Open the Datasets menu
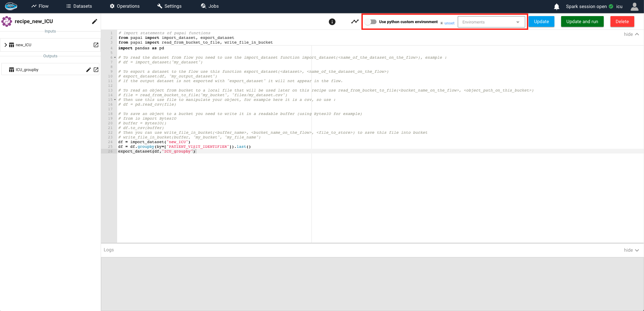This screenshot has height=311, width=644. tap(79, 6)
